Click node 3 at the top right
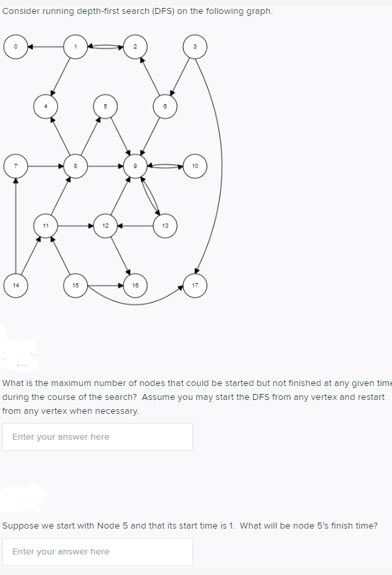 coord(195,46)
